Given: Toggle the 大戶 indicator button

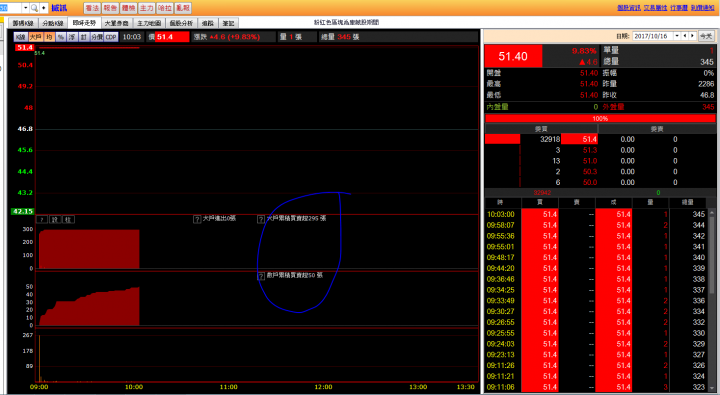Looking at the screenshot, I should point(35,37).
